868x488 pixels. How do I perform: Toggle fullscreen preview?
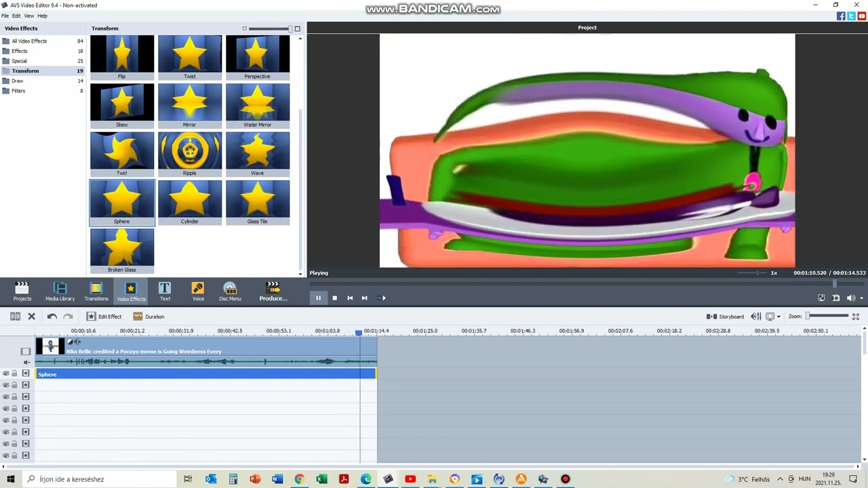point(821,298)
